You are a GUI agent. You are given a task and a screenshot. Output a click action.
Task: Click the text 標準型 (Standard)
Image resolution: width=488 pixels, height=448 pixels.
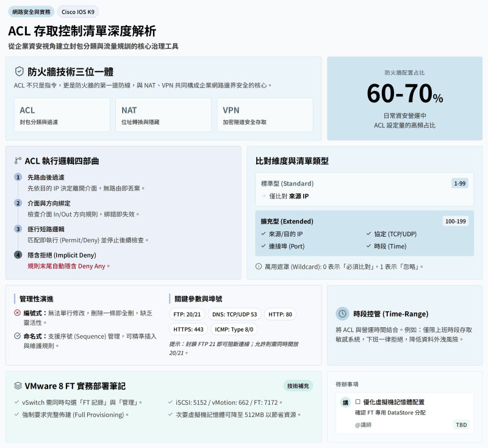[x=287, y=183]
